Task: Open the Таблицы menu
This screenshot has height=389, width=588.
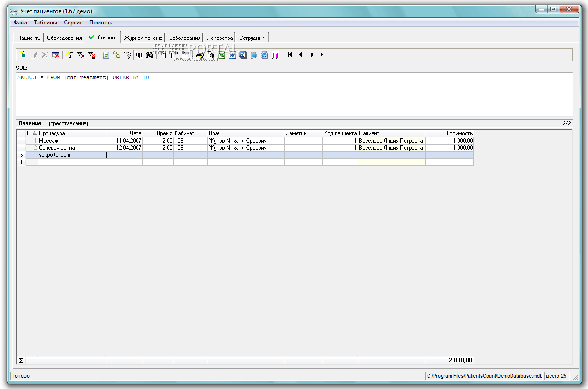Action: coord(46,23)
